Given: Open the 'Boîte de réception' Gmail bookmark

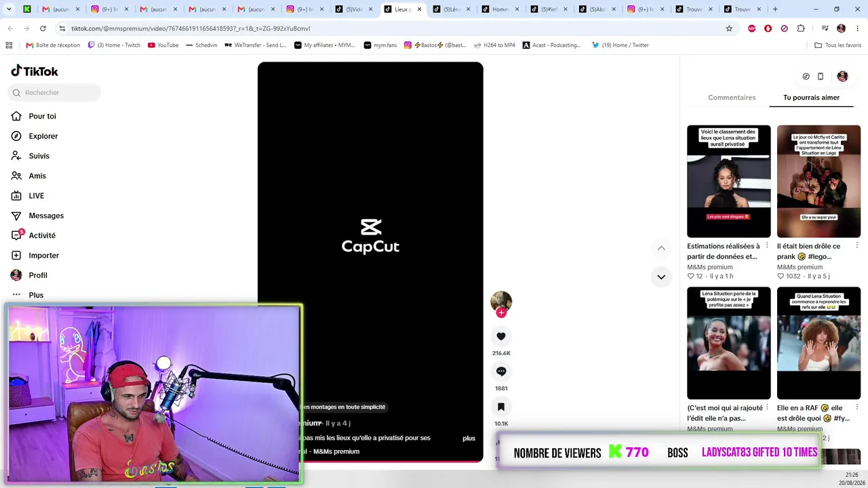Looking at the screenshot, I should tap(53, 45).
